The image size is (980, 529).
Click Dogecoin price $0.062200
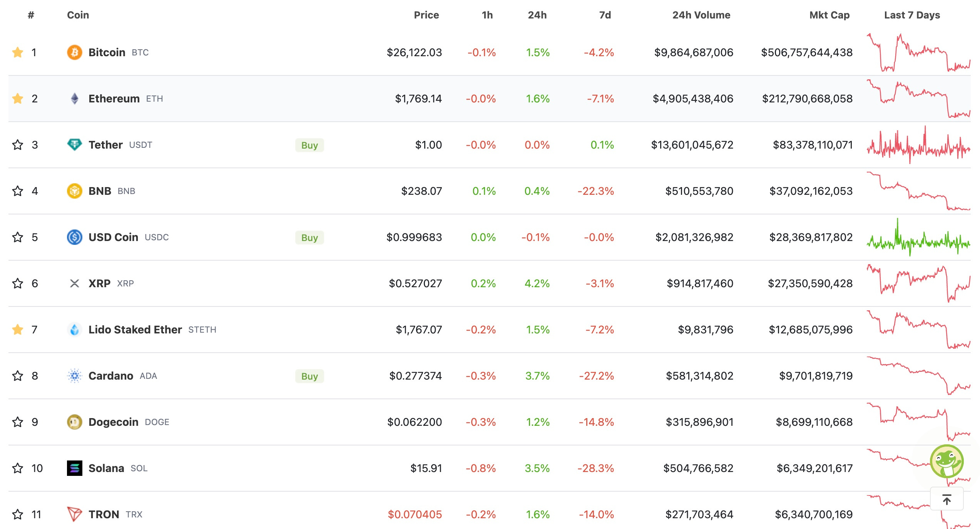click(x=415, y=422)
